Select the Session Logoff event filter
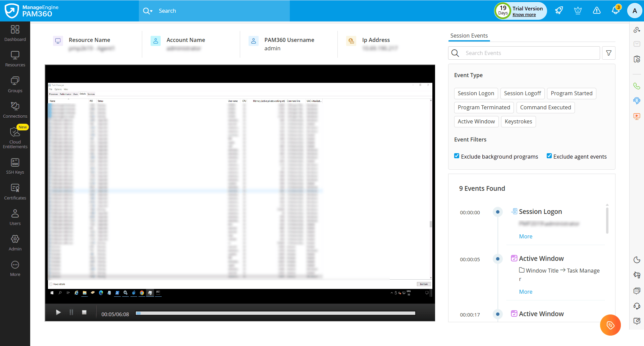The height and width of the screenshot is (346, 644). tap(522, 93)
